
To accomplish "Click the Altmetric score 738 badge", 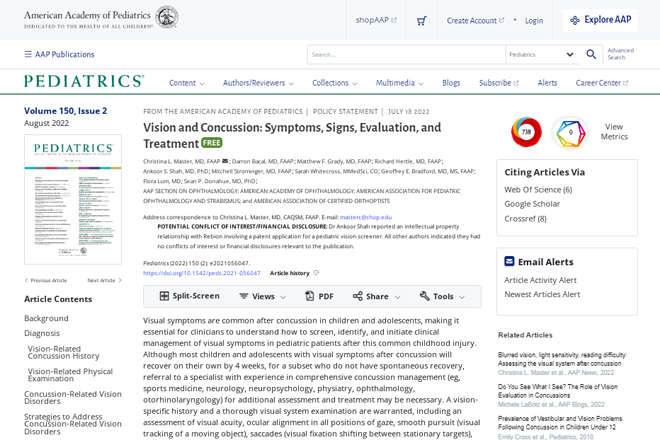I will (526, 132).
